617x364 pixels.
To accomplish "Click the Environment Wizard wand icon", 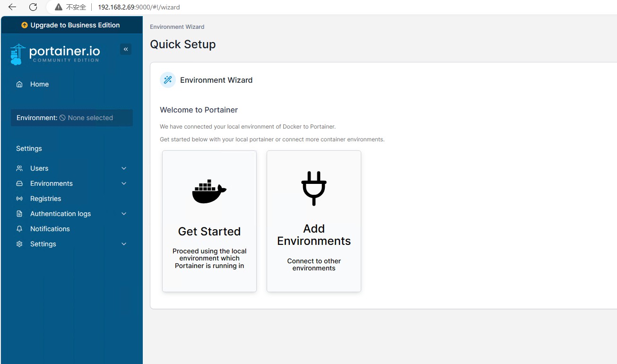I will (168, 79).
